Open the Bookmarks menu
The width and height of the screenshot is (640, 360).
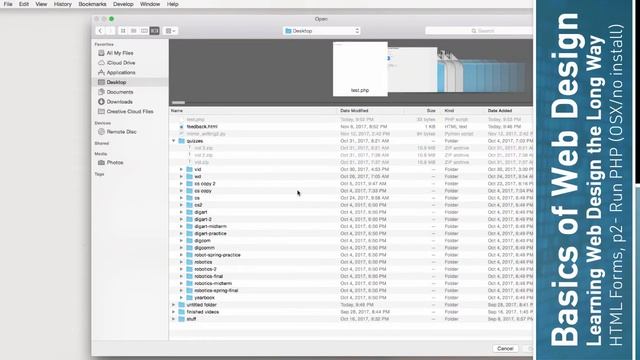pyautogui.click(x=92, y=4)
